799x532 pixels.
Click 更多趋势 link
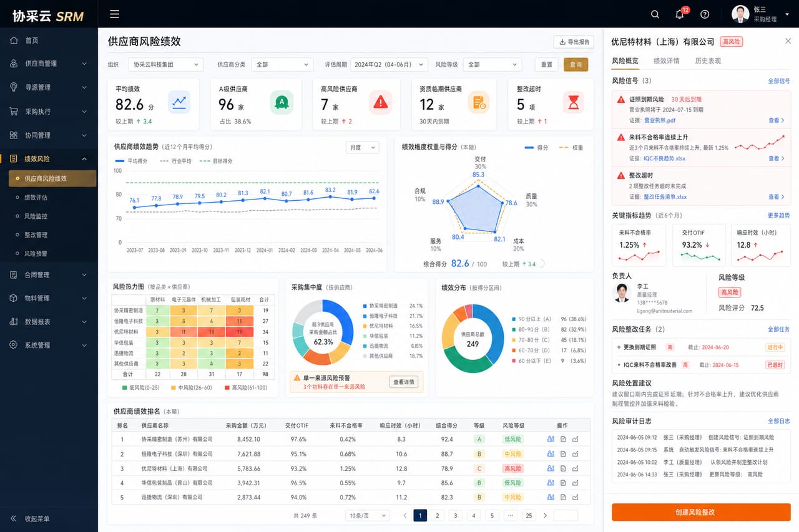[778, 215]
